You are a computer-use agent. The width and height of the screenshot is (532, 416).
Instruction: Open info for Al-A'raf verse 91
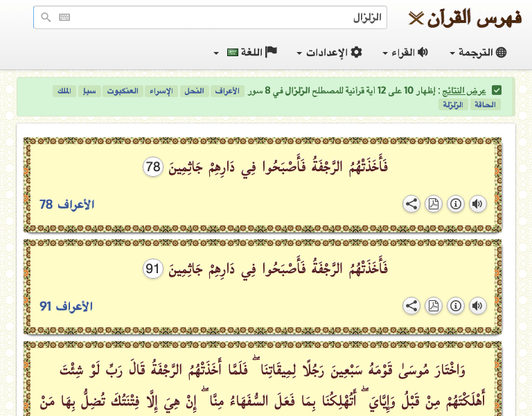[x=455, y=306]
